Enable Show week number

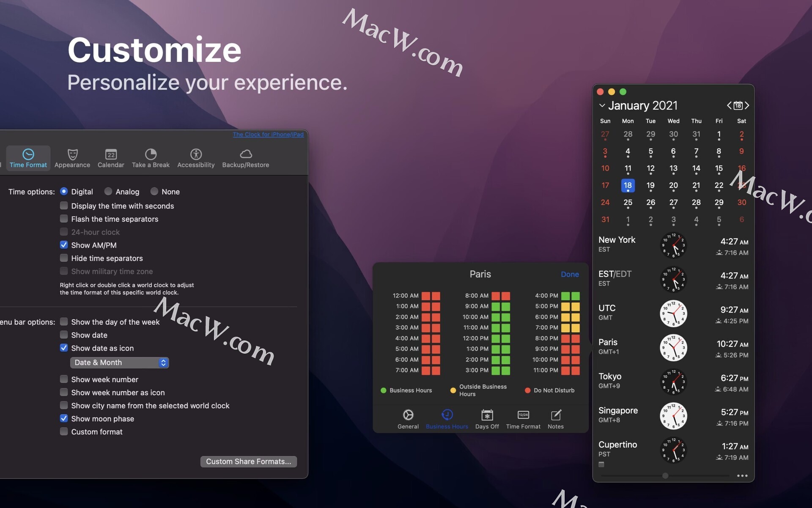[x=64, y=379]
